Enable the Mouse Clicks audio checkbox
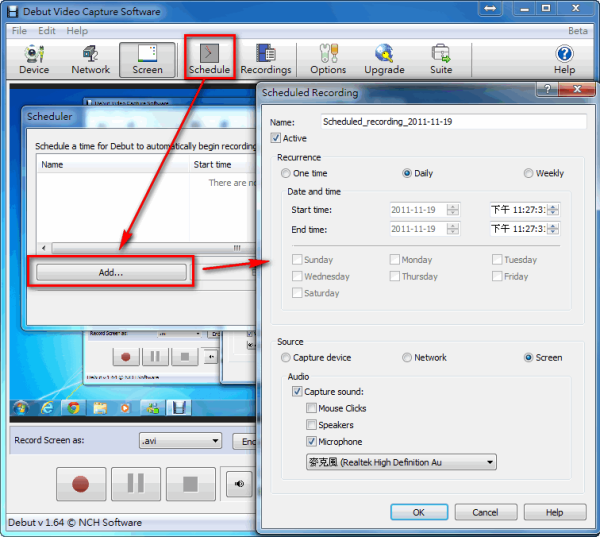This screenshot has height=537, width=600. point(311,408)
